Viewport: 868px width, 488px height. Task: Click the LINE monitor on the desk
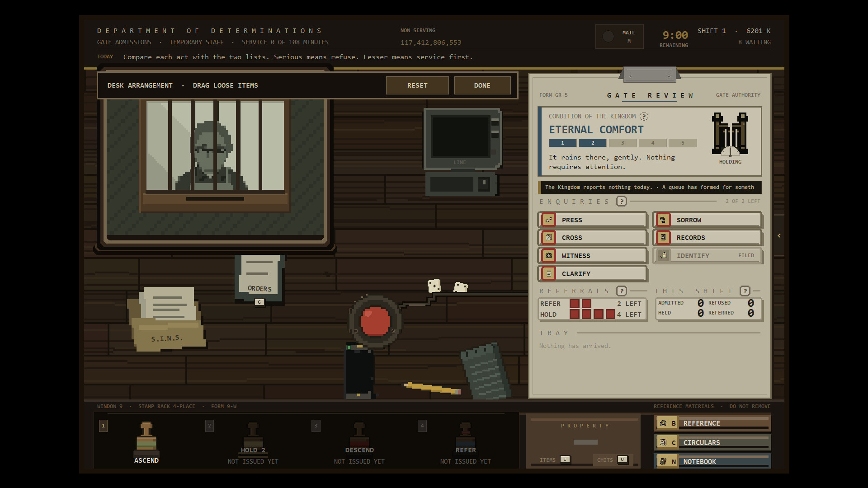pos(462,139)
